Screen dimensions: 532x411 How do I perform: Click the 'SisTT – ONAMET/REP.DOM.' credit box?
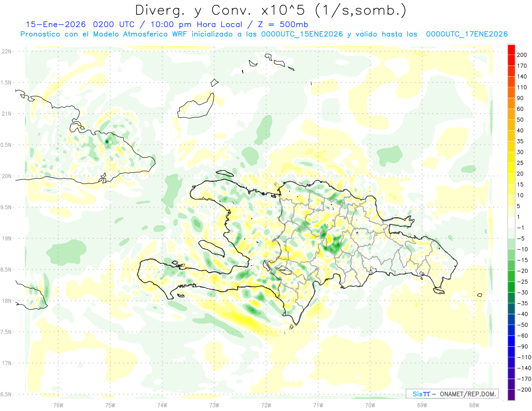[452, 394]
